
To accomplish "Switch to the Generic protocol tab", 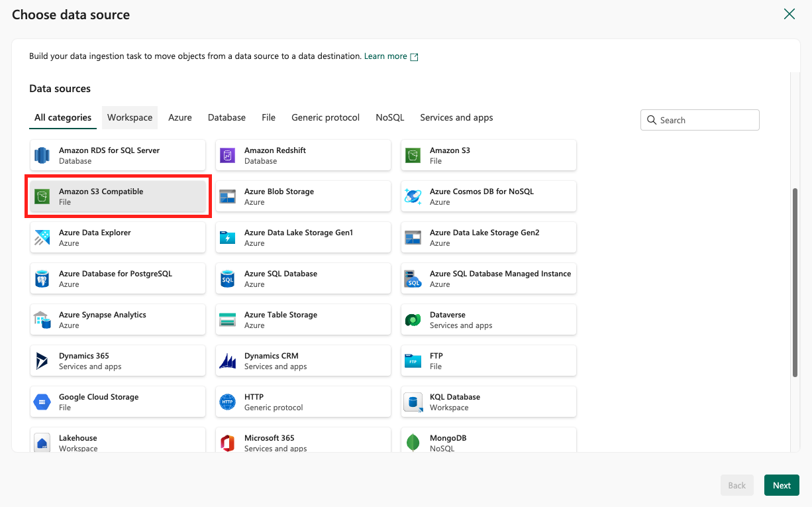I will click(x=325, y=117).
